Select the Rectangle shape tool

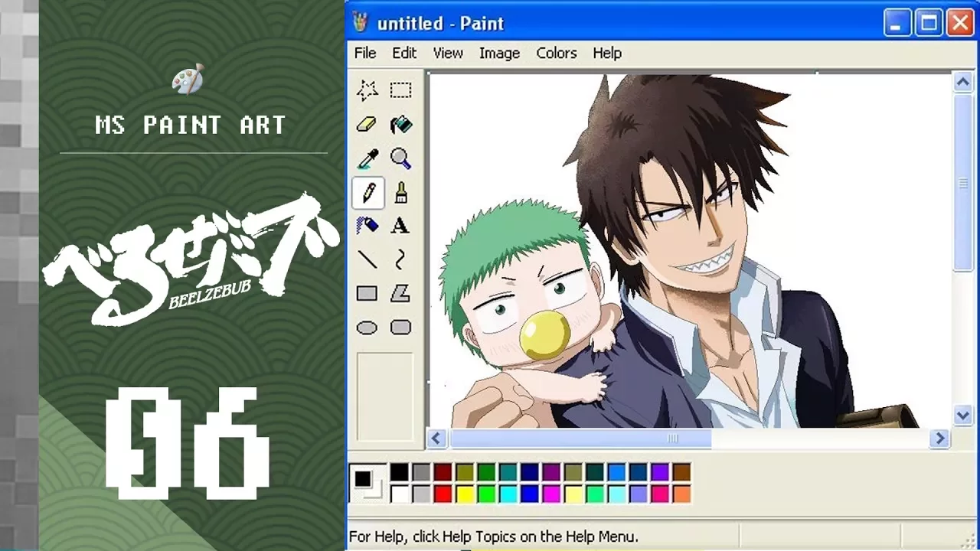367,294
